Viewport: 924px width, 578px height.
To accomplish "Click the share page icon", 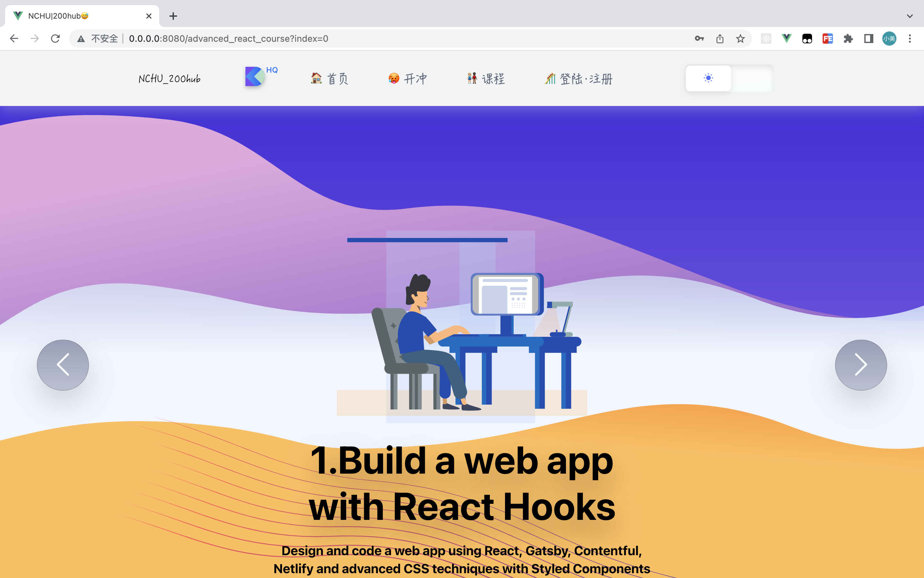I will 720,39.
